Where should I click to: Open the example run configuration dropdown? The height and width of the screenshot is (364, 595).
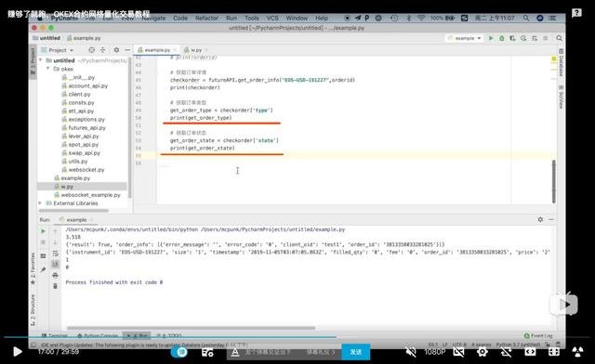(465, 38)
